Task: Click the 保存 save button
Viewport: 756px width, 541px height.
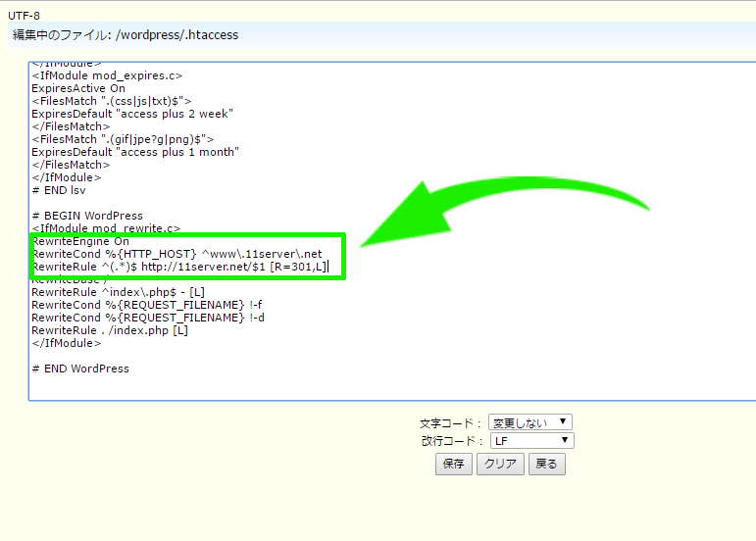Action: [x=453, y=465]
